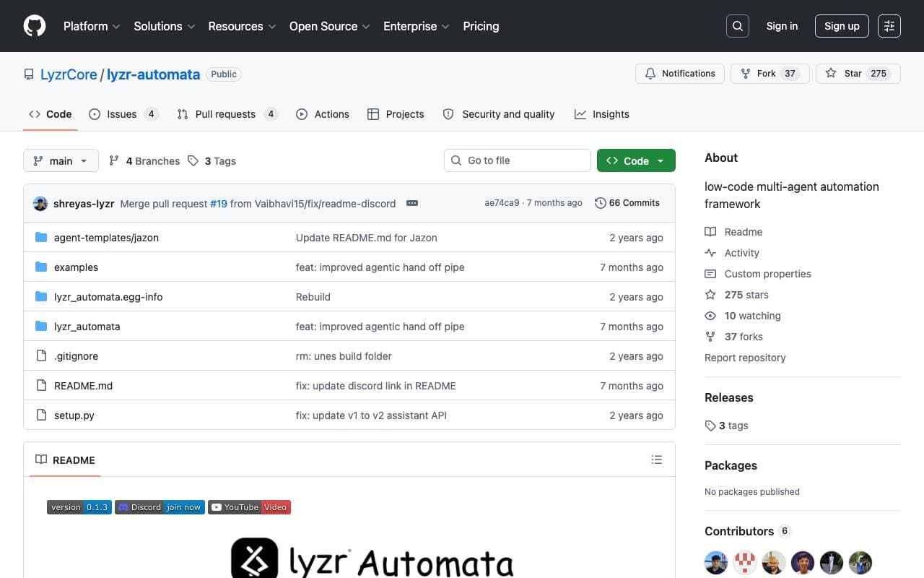
Task: Open the Insights tab
Action: pyautogui.click(x=602, y=114)
